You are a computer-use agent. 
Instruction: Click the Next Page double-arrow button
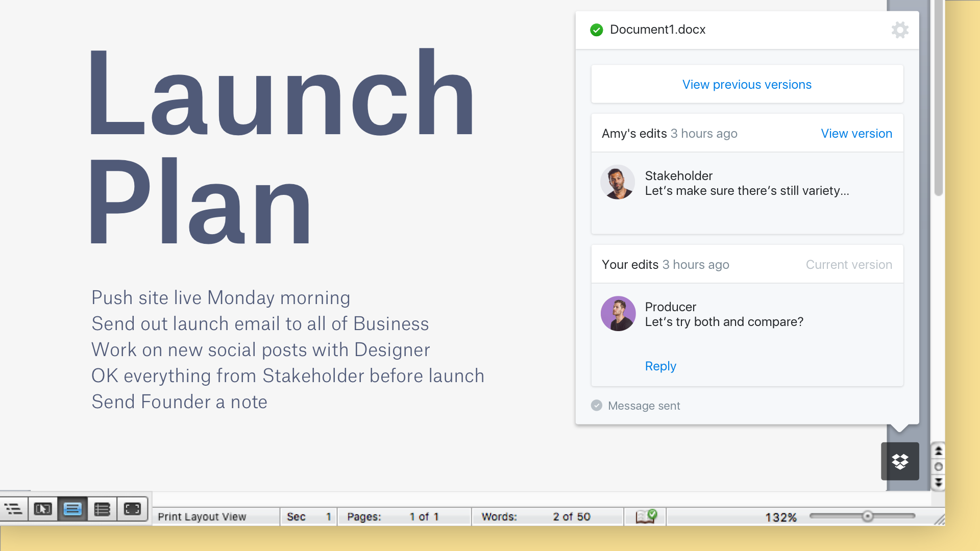938,482
